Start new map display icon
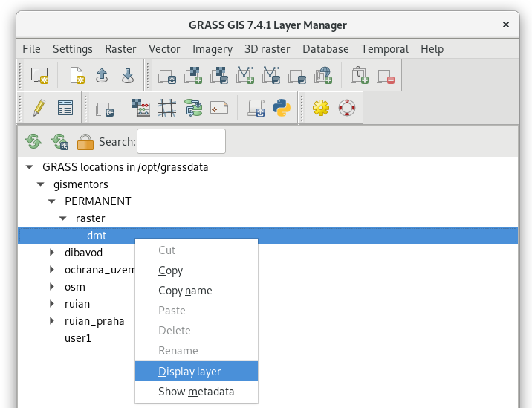 pyautogui.click(x=39, y=75)
